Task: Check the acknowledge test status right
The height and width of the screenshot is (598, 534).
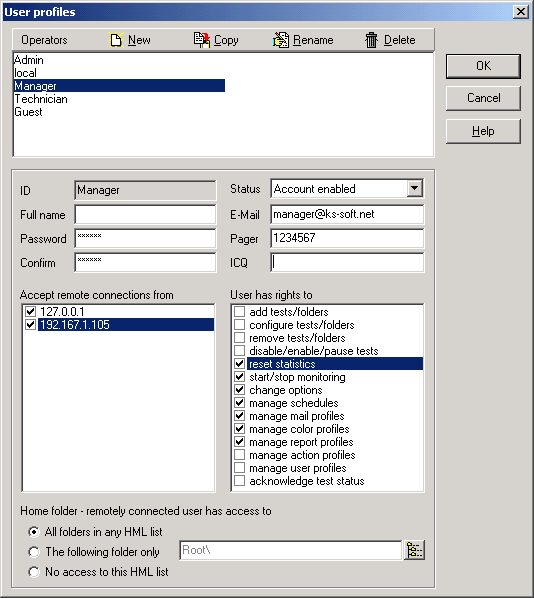Action: click(x=240, y=481)
